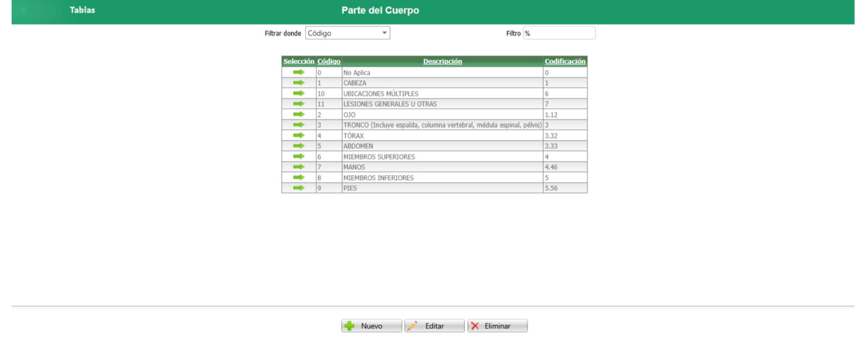Click arrow for UBICACIONES MÚLTIPLES row
Viewport: 868px width, 344px height.
pyautogui.click(x=299, y=94)
